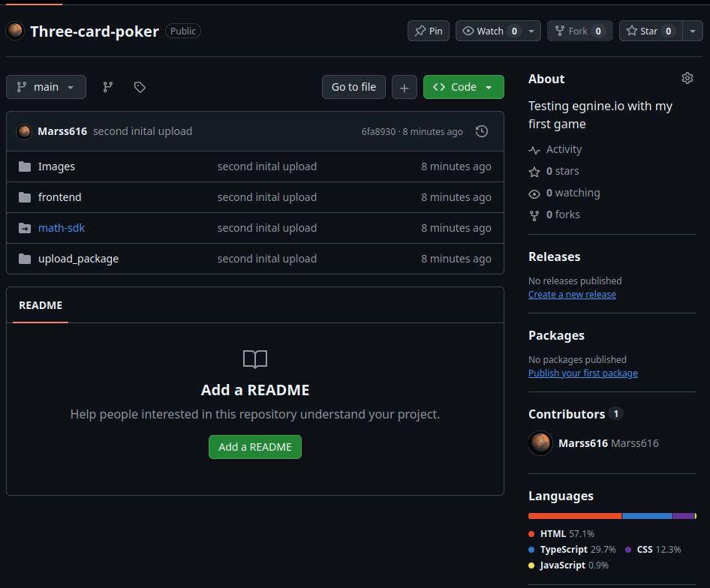The height and width of the screenshot is (588, 710).
Task: Open Publish your first package link
Action: coord(582,373)
